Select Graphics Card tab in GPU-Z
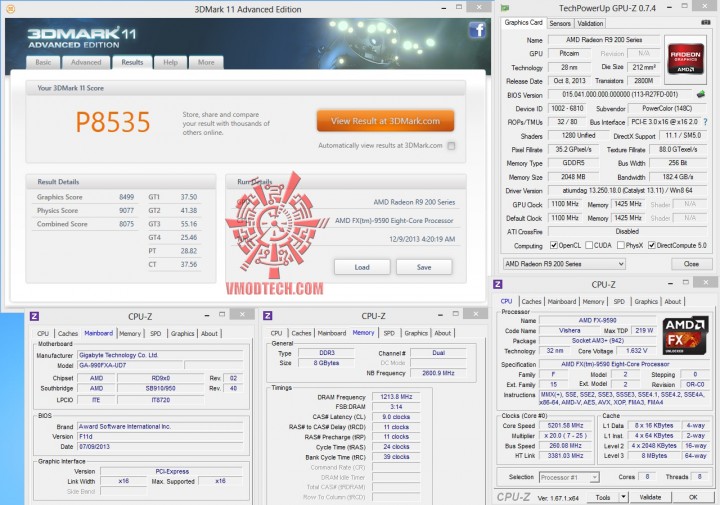The image size is (720, 505). pyautogui.click(x=523, y=22)
